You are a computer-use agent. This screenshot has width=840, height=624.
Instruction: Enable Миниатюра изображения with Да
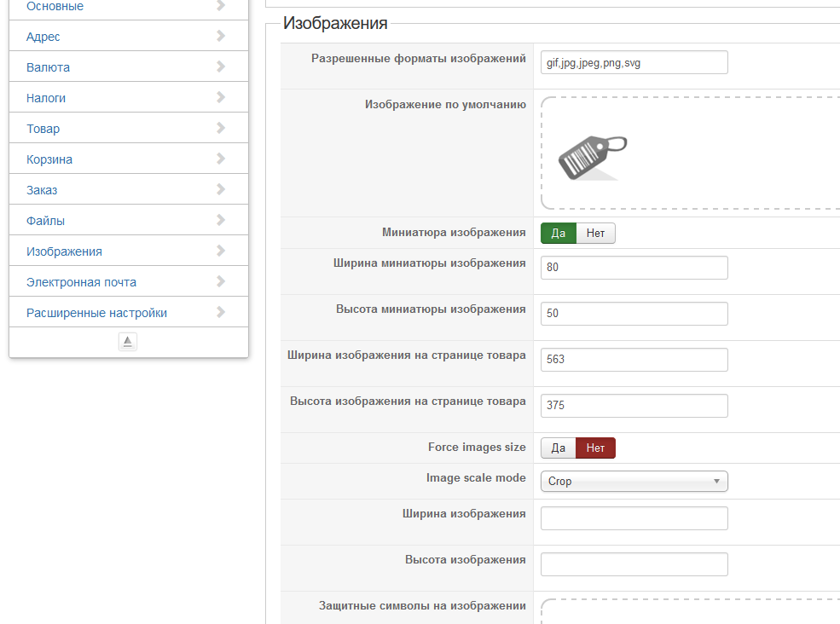(x=559, y=234)
